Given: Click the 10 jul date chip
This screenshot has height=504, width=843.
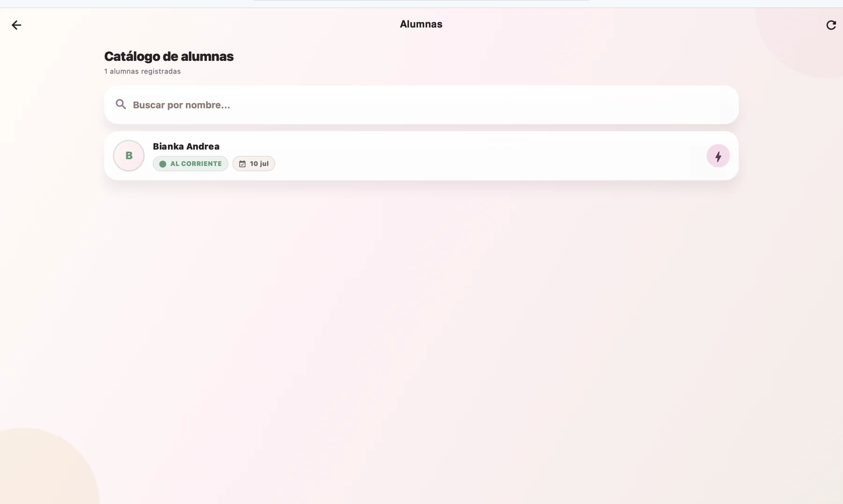Looking at the screenshot, I should 254,164.
